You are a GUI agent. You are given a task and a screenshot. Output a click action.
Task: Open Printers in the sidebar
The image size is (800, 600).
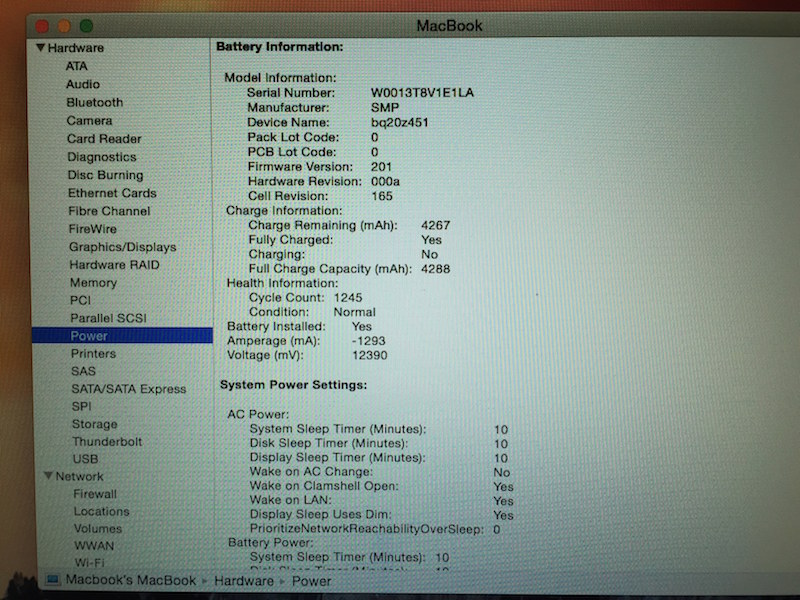tap(93, 354)
